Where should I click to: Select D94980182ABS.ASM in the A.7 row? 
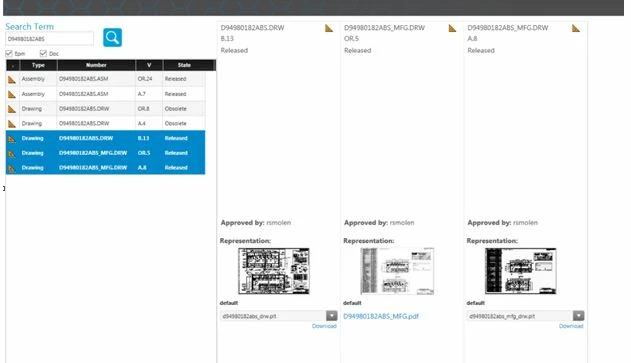click(x=84, y=94)
